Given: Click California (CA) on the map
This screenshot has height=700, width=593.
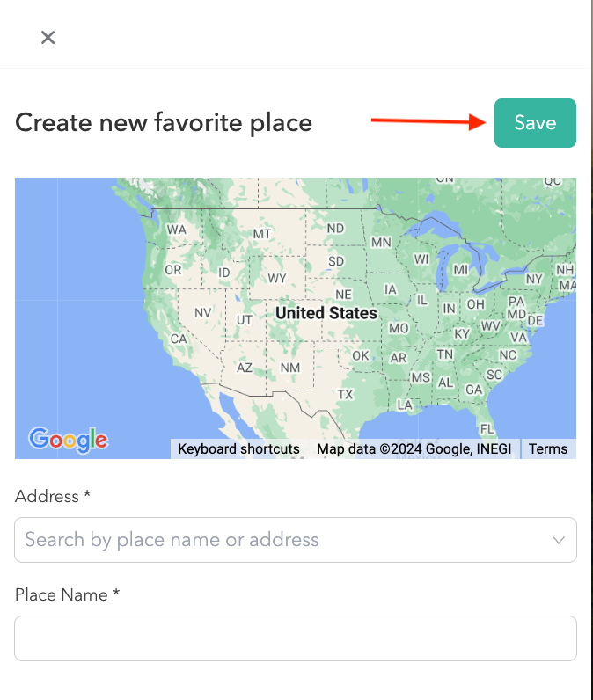Looking at the screenshot, I should click(179, 339).
